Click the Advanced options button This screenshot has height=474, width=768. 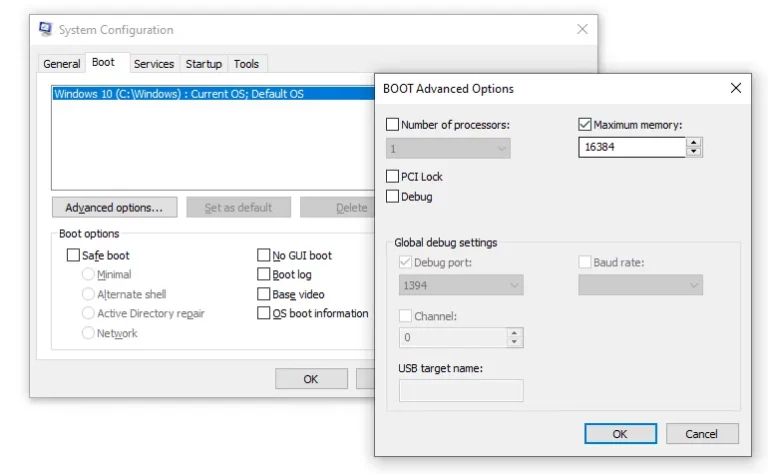click(x=115, y=207)
